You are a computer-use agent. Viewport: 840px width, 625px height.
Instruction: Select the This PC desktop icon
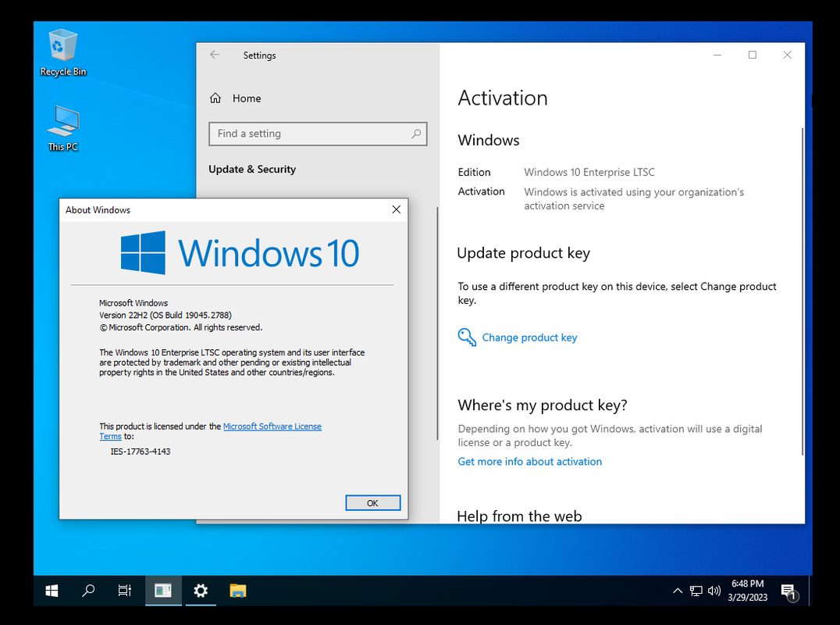click(62, 129)
